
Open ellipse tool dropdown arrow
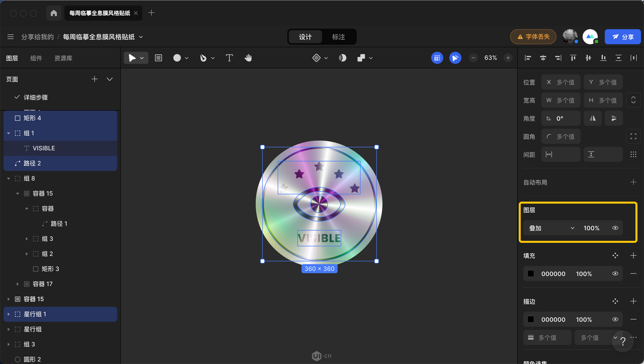coord(187,58)
